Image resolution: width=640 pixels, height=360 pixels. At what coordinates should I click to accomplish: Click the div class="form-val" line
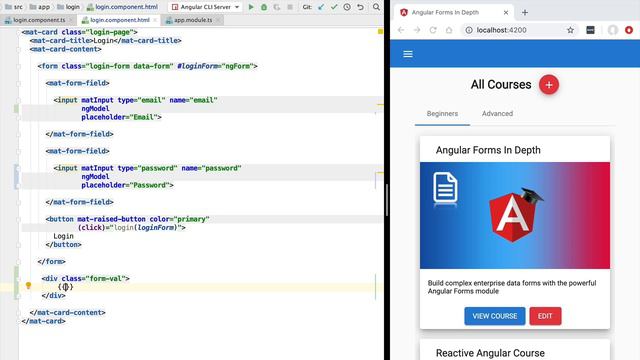(85, 279)
